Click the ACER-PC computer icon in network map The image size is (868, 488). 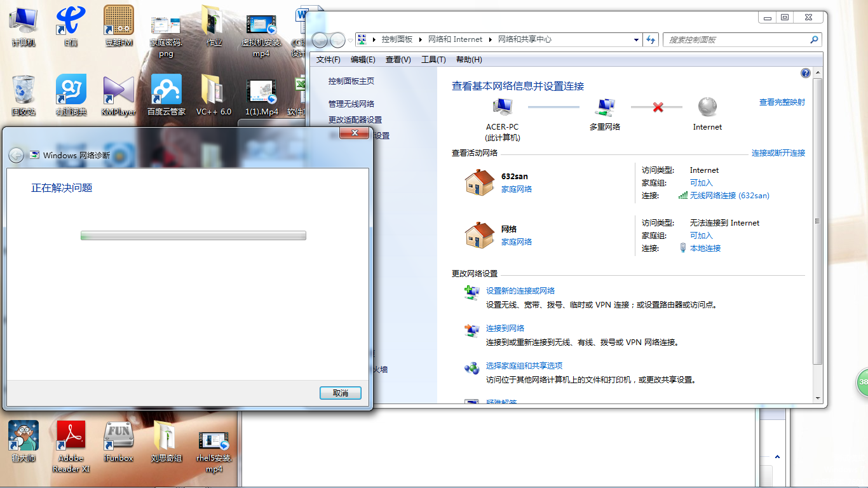pos(502,106)
